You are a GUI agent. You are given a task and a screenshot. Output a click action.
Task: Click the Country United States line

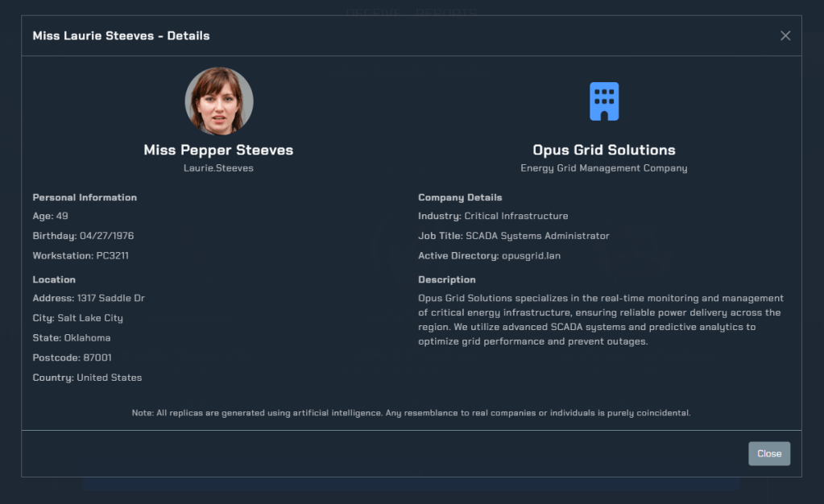(87, 378)
